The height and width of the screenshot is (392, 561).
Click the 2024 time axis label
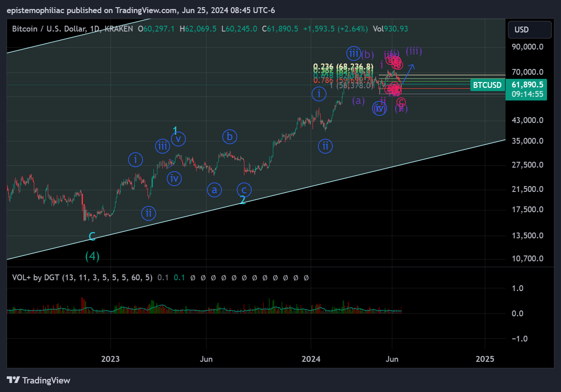coord(311,359)
